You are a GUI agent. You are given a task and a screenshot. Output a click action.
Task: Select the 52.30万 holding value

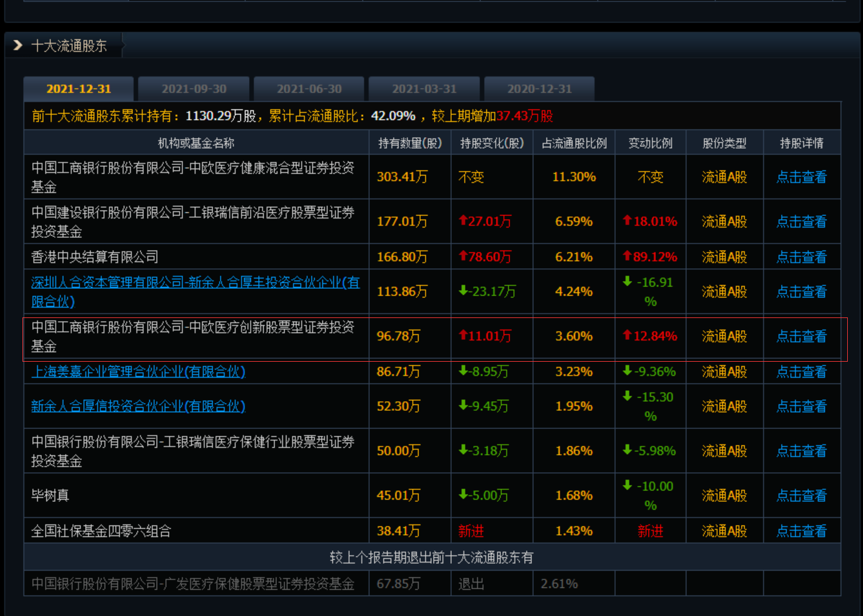(398, 406)
